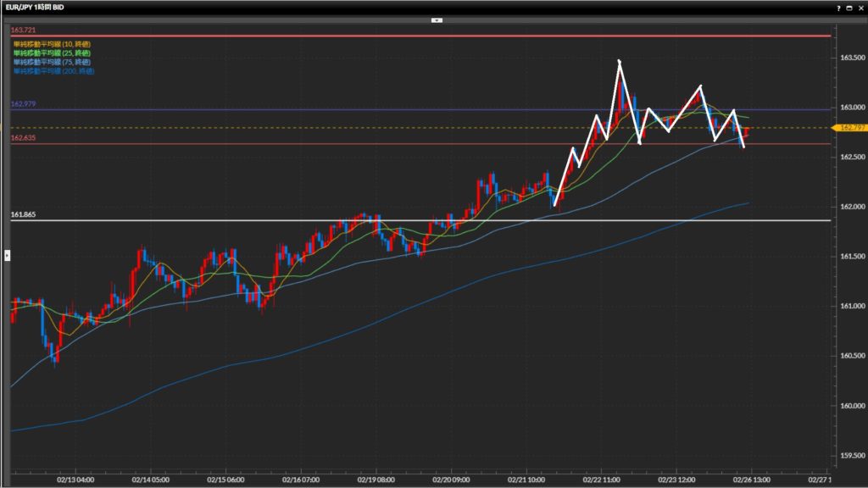
Task: Click the white zigzag trend line peak
Action: pyautogui.click(x=619, y=61)
